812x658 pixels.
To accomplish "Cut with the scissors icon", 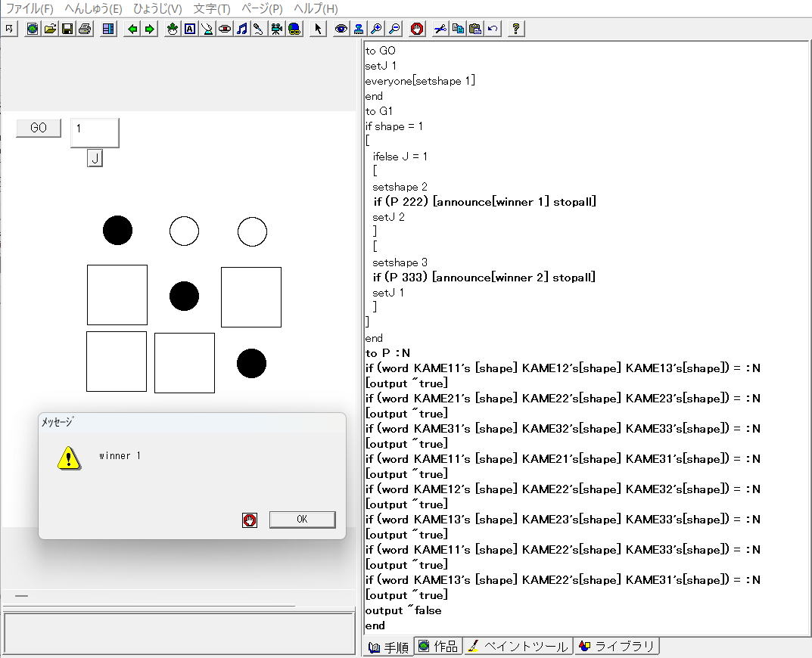I will [x=440, y=29].
